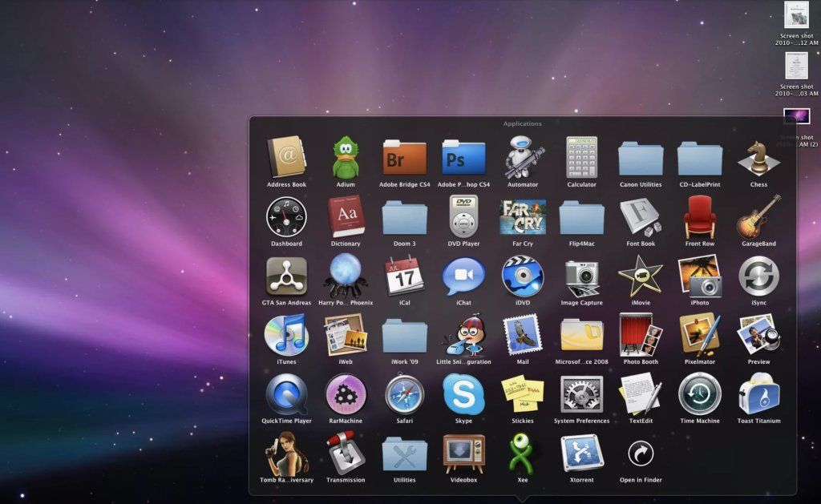Launch the Adium green duck app
Image resolution: width=821 pixels, height=504 pixels.
pos(346,157)
